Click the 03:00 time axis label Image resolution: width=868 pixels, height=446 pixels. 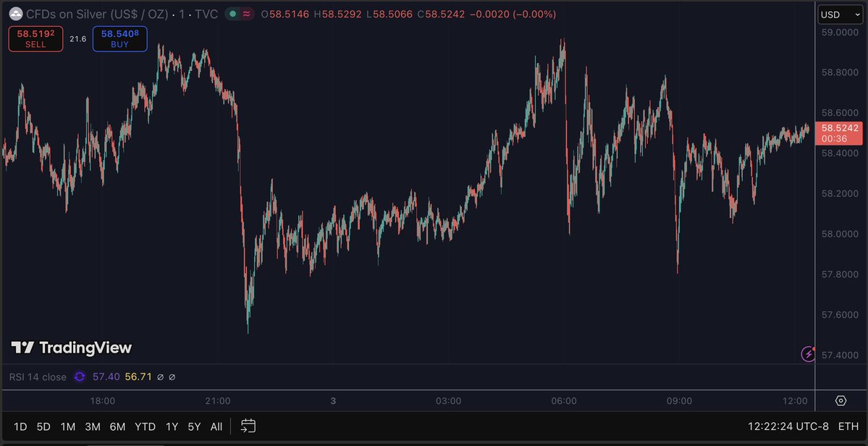[448, 401]
